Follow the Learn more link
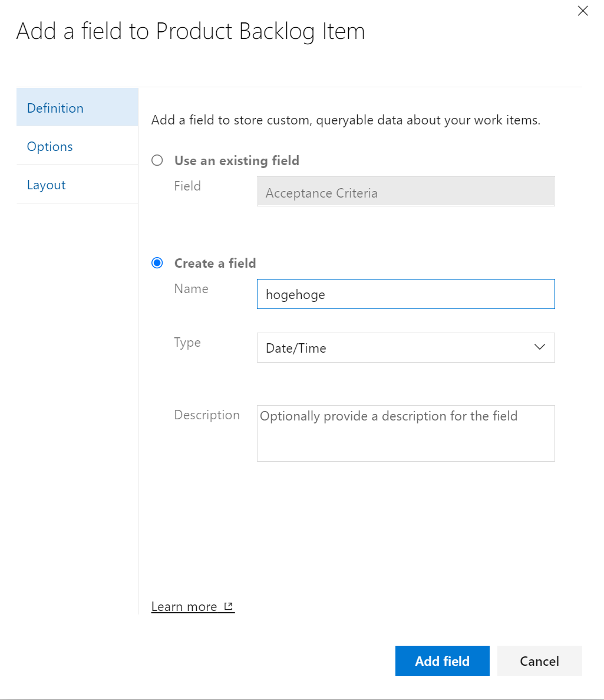604x700 pixels. coord(184,607)
